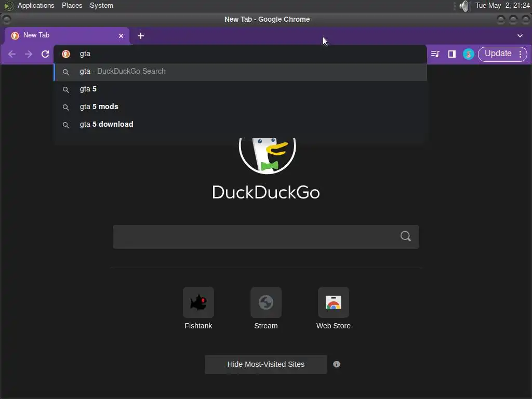Click the volume speaker icon
Viewport: 532px width, 399px height.
click(x=464, y=6)
